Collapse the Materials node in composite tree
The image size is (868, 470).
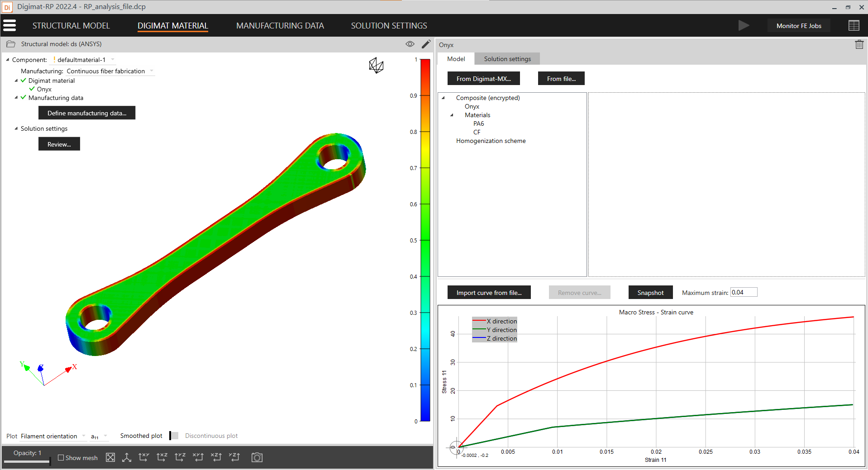(452, 115)
